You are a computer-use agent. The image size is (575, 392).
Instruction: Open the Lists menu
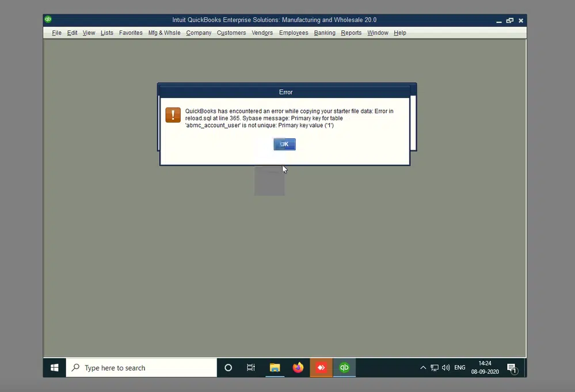(106, 33)
